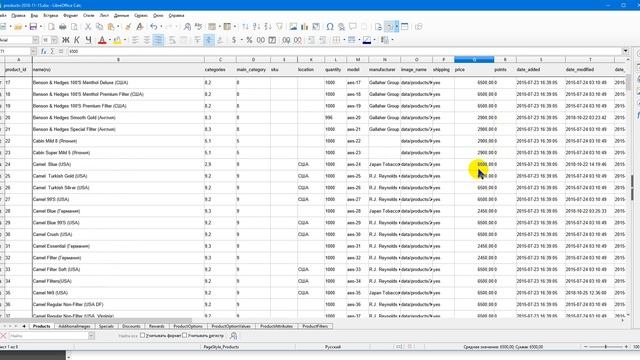Click the find text input field
640x360 pixels.
pyautogui.click(x=48, y=336)
